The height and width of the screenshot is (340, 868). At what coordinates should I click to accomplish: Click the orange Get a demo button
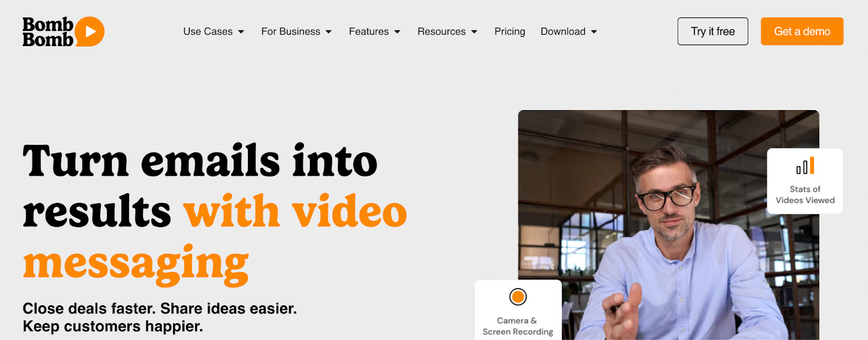[802, 31]
